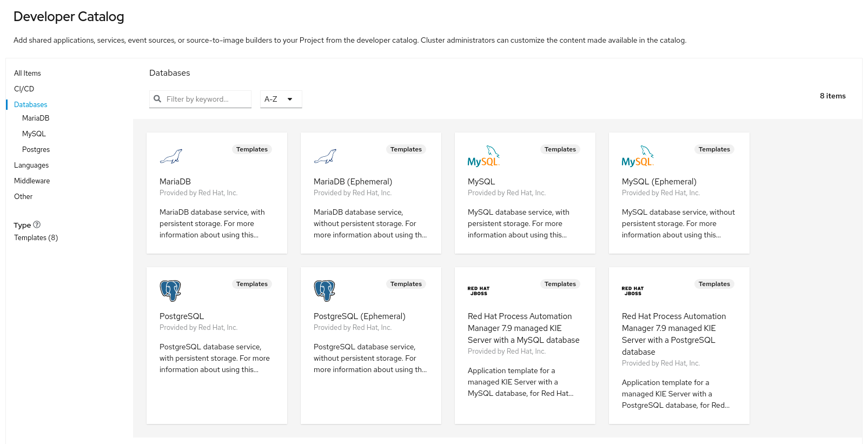Image resolution: width=868 pixels, height=444 pixels.
Task: Click 'MySQL database service, without persistent storage' description
Action: (678, 223)
